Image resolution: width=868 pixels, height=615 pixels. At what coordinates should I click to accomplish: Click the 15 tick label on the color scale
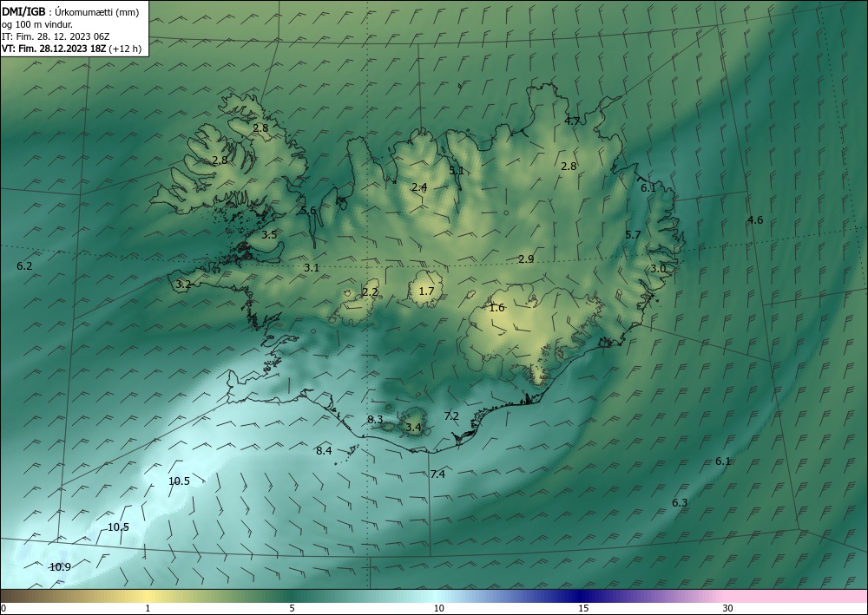tap(583, 608)
